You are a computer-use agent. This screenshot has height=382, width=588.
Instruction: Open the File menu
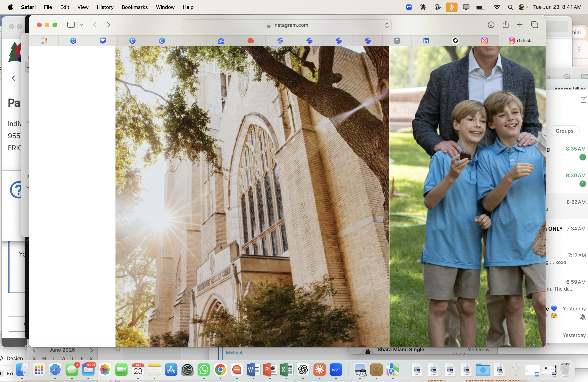click(x=48, y=7)
